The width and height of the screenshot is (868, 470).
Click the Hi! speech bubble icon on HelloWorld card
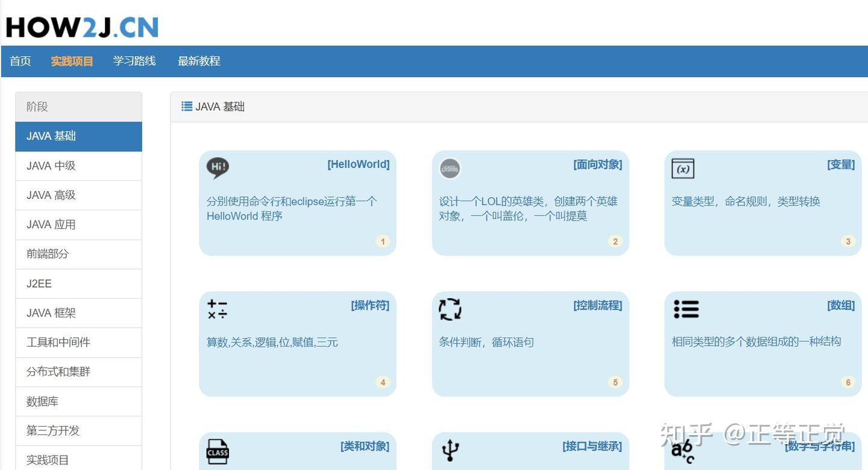pyautogui.click(x=217, y=168)
